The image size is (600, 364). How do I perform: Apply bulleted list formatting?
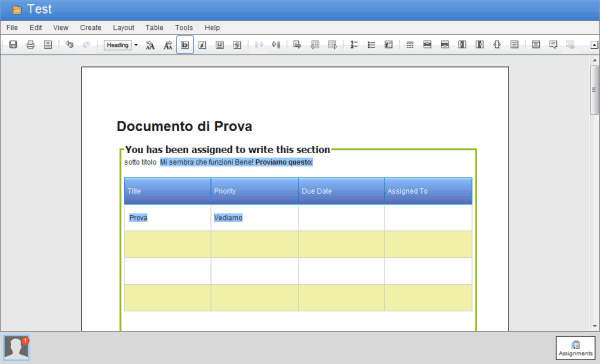[x=371, y=45]
